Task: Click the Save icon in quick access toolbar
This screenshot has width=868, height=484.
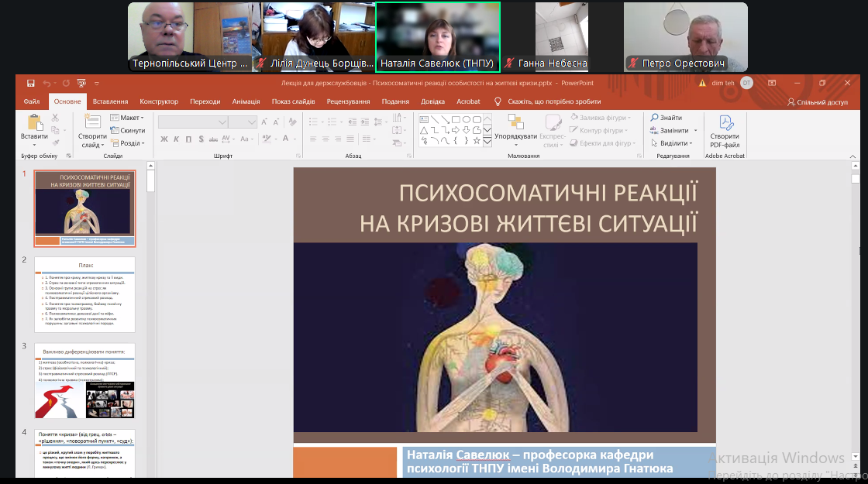Action: (30, 83)
